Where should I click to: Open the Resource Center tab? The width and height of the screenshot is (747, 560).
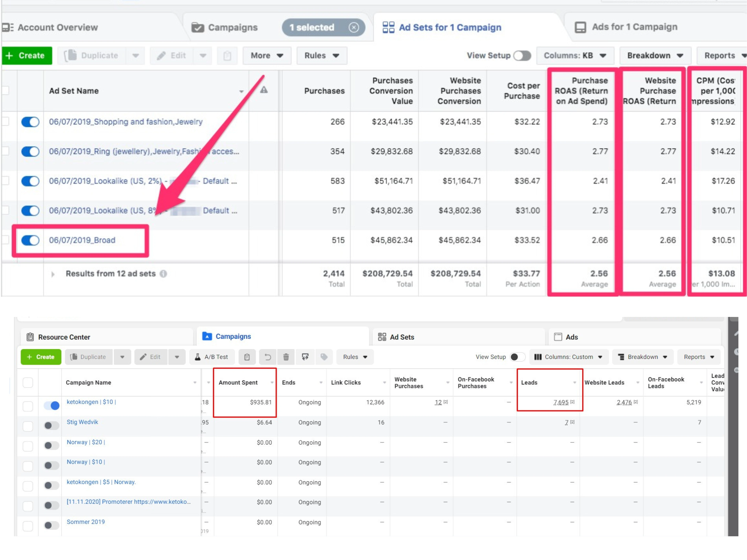pyautogui.click(x=64, y=337)
